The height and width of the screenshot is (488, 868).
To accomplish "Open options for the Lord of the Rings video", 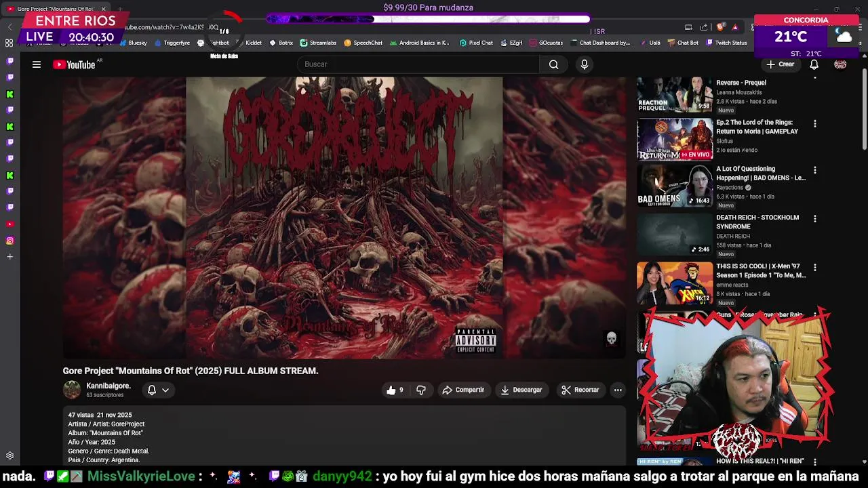I will tap(815, 124).
